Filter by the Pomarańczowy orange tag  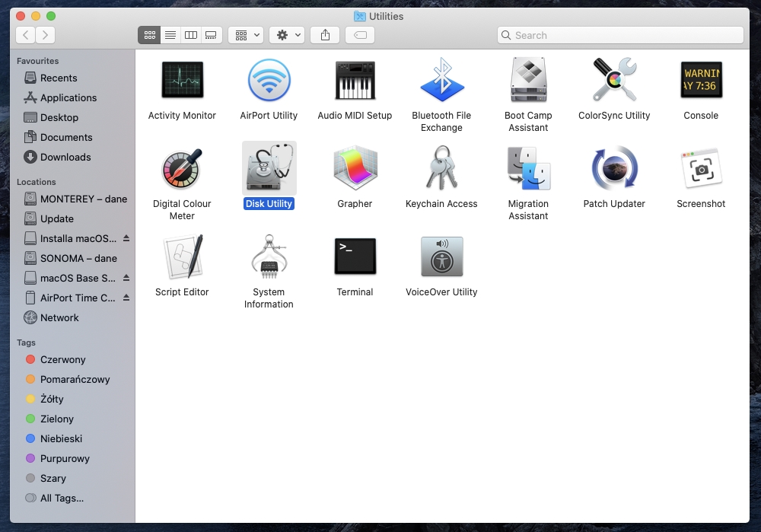(x=72, y=380)
